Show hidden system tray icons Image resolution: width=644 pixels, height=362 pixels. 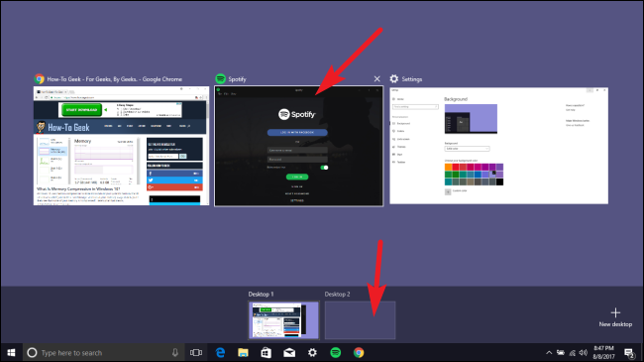pyautogui.click(x=549, y=352)
